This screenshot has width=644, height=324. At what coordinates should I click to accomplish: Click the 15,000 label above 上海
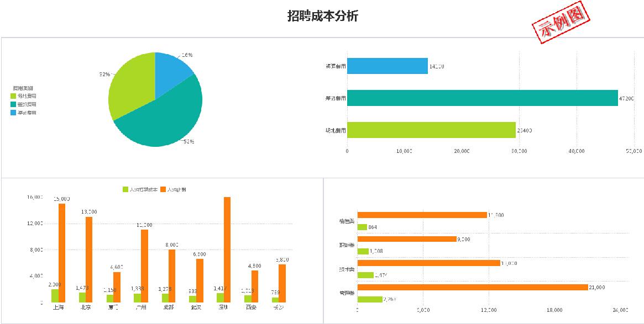61,199
